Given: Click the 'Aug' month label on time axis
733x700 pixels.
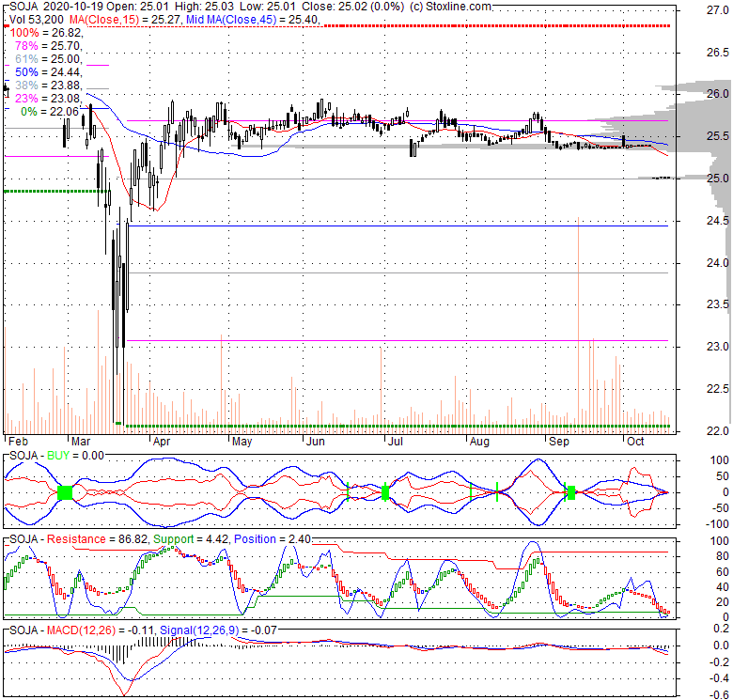Looking at the screenshot, I should 479,442.
